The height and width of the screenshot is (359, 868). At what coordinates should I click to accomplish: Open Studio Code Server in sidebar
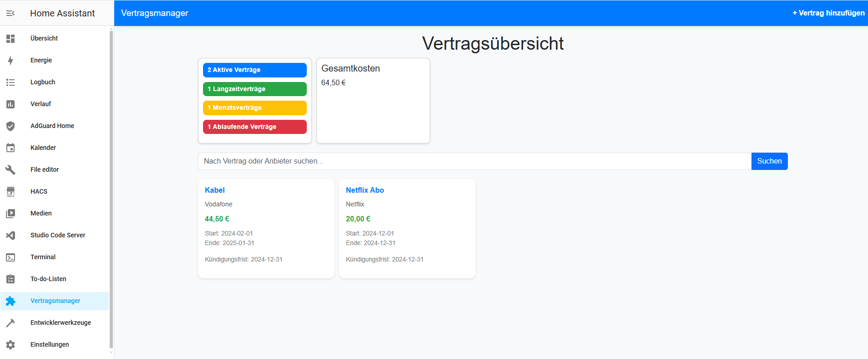55,236
